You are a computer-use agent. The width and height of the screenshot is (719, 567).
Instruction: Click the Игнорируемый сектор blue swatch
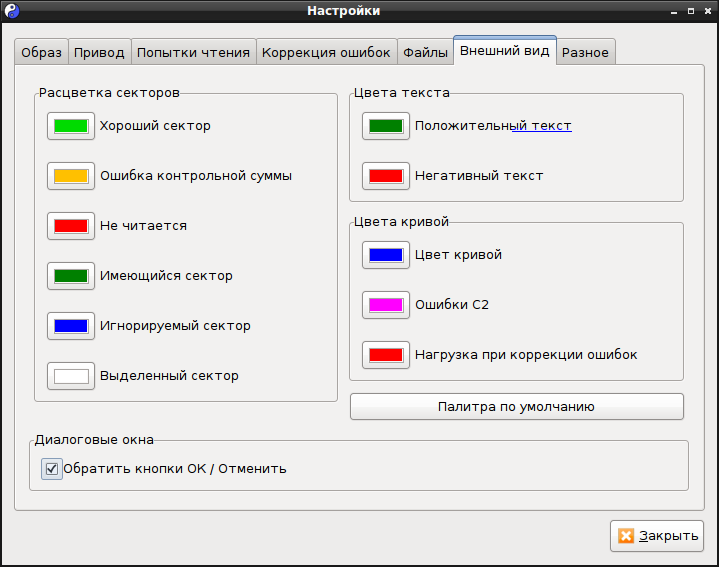[x=71, y=326]
